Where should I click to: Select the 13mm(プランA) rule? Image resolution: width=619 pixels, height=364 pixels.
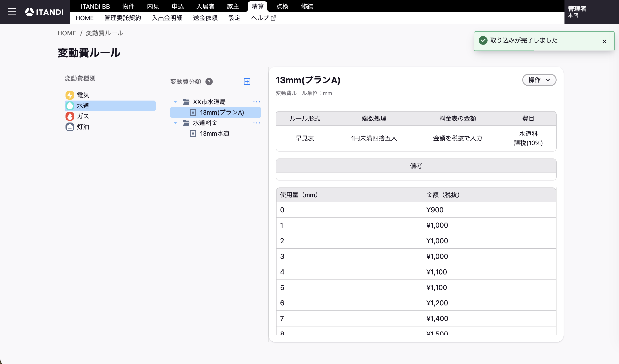tap(215, 112)
